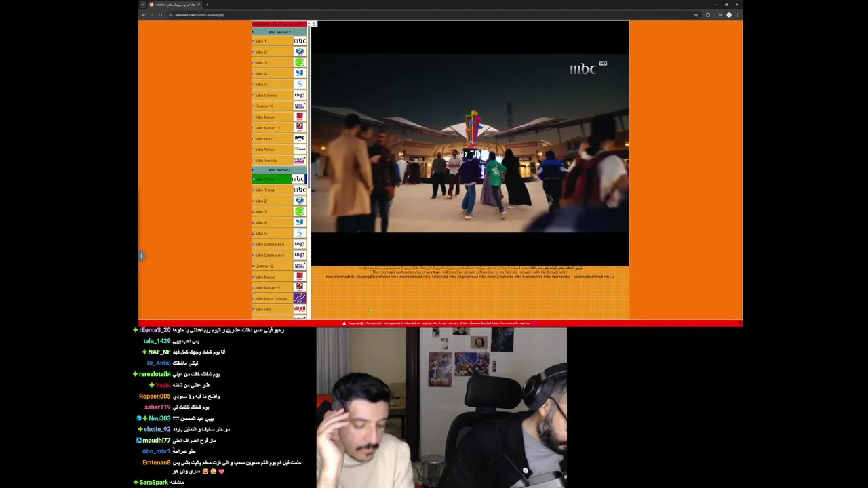Click chat username SaraSpark
Image resolution: width=868 pixels, height=488 pixels.
coord(153,483)
